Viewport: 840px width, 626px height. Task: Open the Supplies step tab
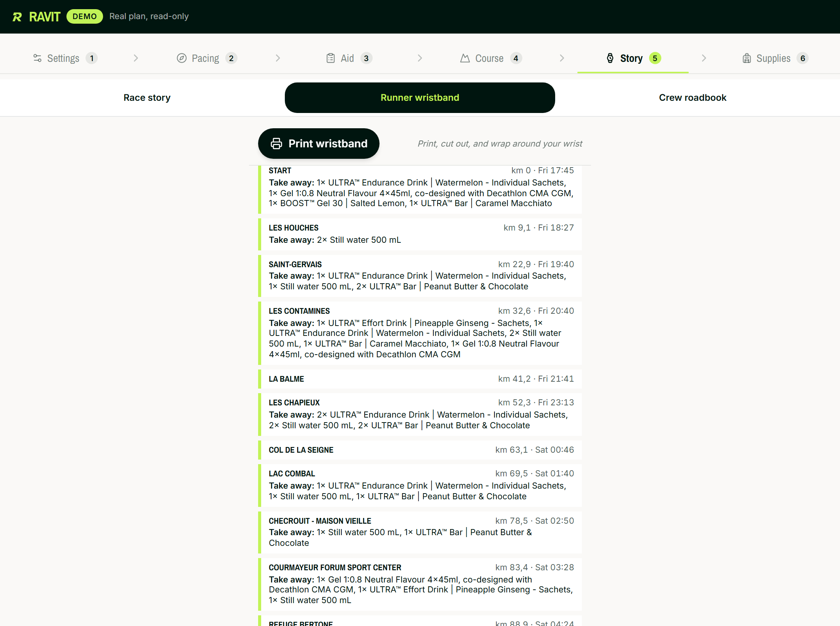(x=775, y=58)
